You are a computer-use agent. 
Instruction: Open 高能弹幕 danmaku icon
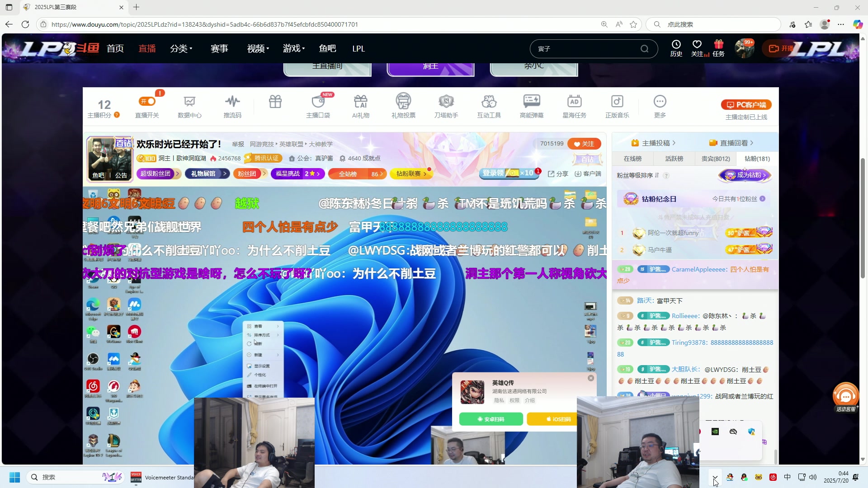(532, 101)
